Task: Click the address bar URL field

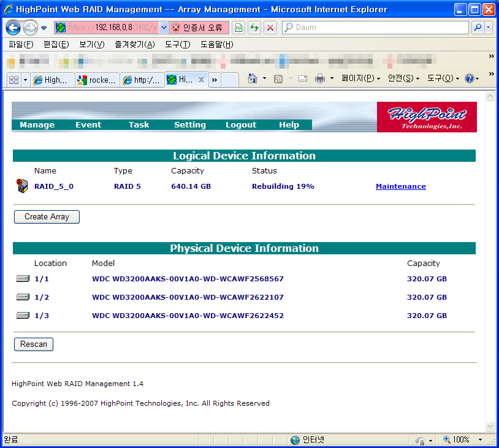Action: pos(107,28)
